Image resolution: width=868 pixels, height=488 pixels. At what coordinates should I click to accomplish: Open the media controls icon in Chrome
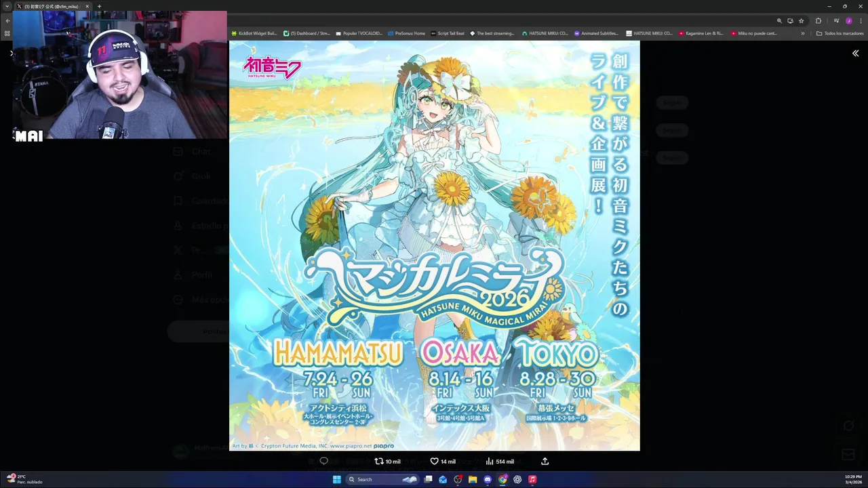(836, 21)
